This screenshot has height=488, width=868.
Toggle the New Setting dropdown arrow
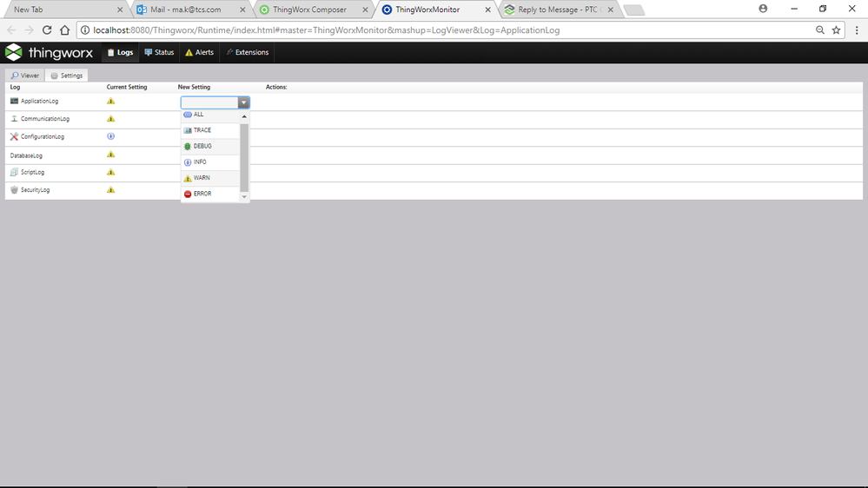[x=243, y=102]
